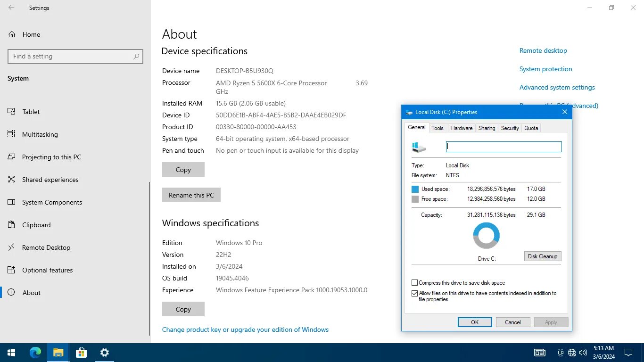This screenshot has width=644, height=362.
Task: Switch to the Tools tab
Action: tap(438, 128)
